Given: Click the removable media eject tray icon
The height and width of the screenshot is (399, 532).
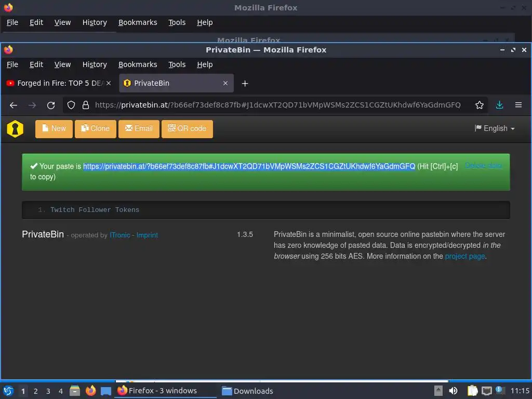Looking at the screenshot, I should click(x=438, y=391).
